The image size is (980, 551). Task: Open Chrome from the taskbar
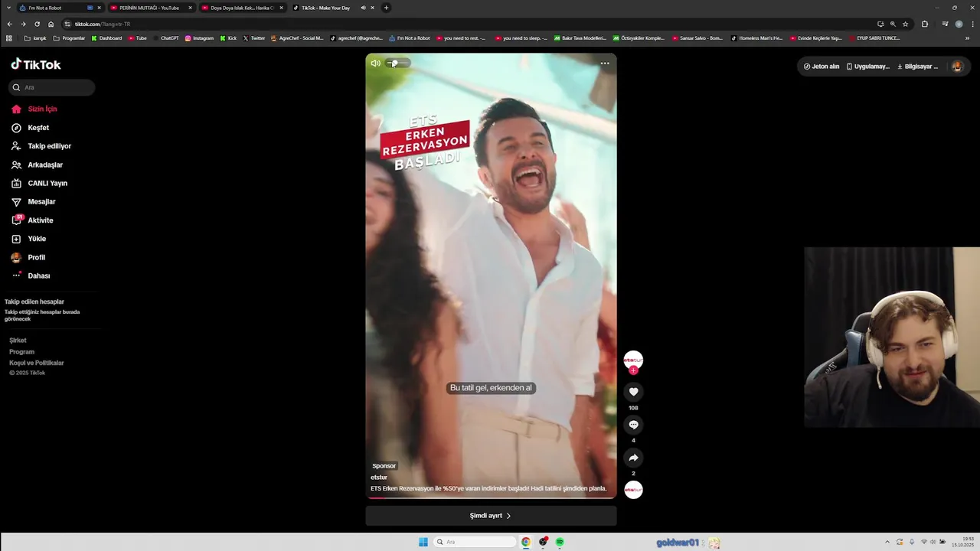click(526, 542)
